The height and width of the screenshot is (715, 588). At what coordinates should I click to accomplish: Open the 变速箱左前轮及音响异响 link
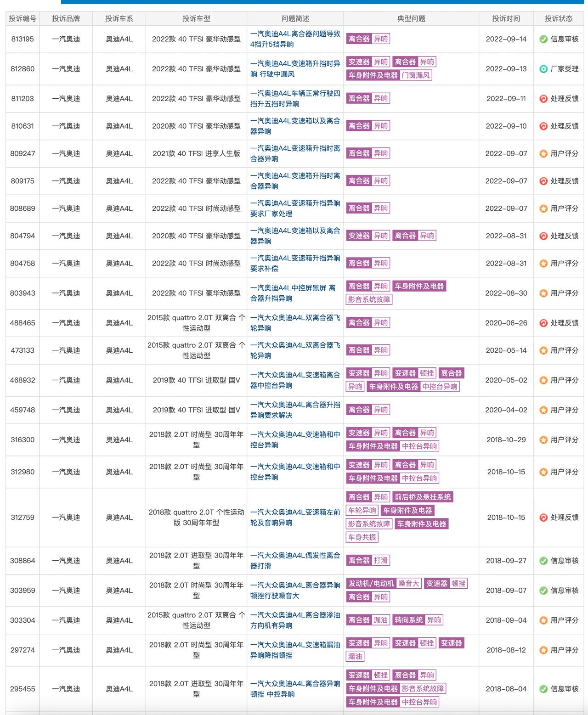[295, 518]
